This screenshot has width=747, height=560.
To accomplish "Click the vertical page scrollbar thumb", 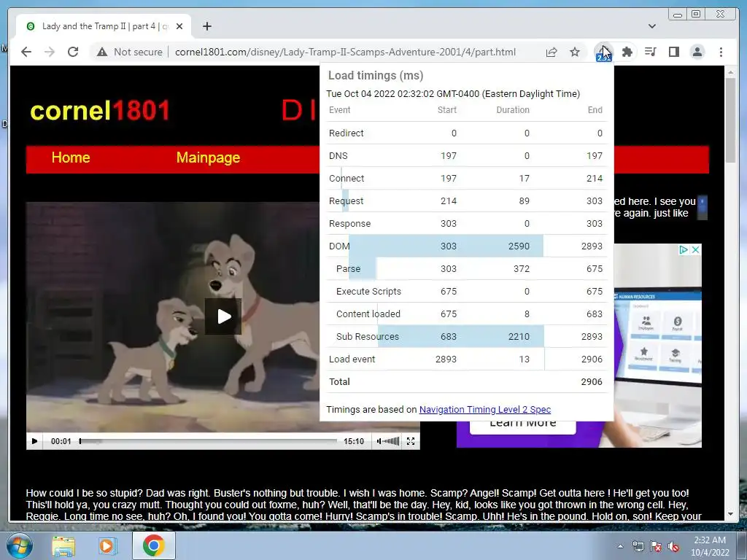I will [x=730, y=120].
